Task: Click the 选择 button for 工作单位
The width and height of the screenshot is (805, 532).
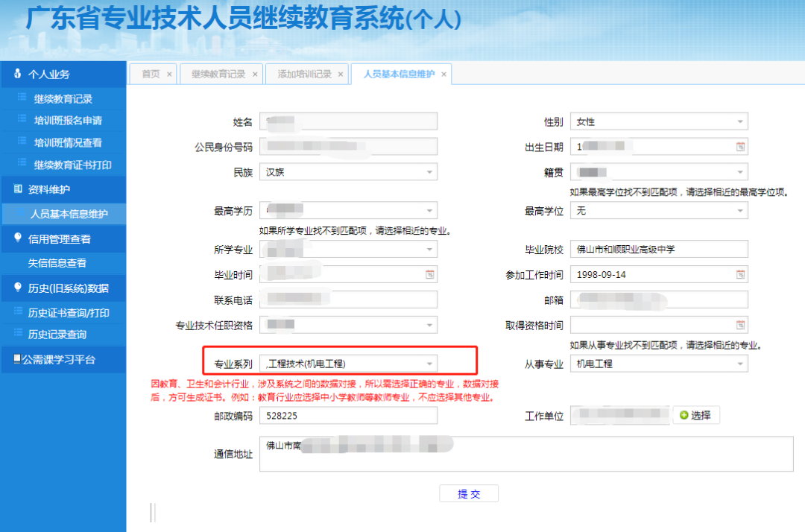Action: (x=695, y=415)
